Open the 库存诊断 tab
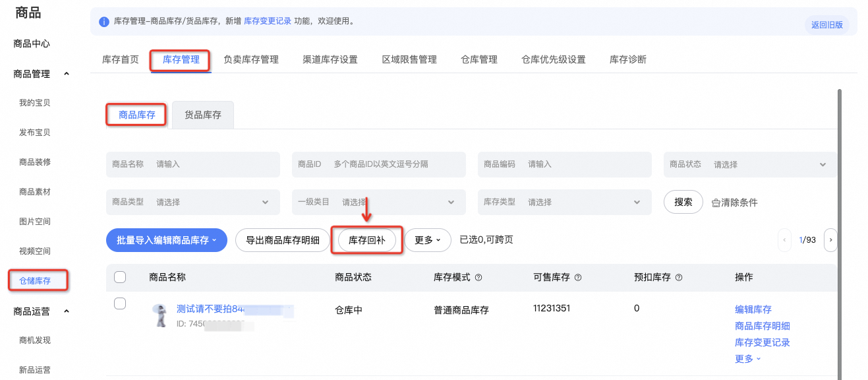The width and height of the screenshot is (868, 380). point(627,59)
